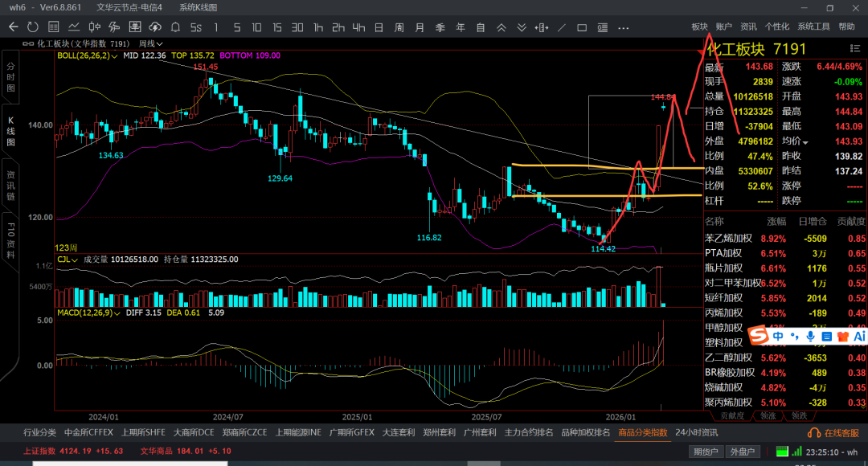Image resolution: width=868 pixels, height=466 pixels.
Task: Open the 24小时资讯 tab
Action: 696,433
